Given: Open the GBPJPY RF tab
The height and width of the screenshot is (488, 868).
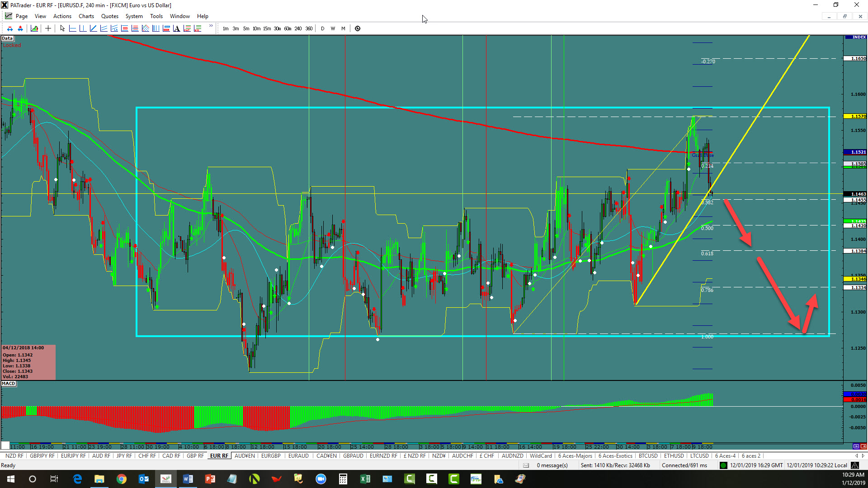Looking at the screenshot, I should [42, 456].
